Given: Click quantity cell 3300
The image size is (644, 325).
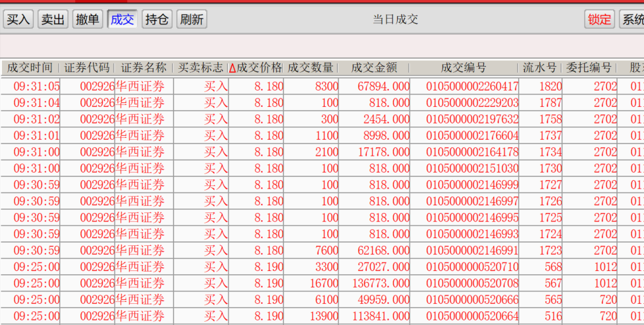Looking at the screenshot, I should pos(327,267).
